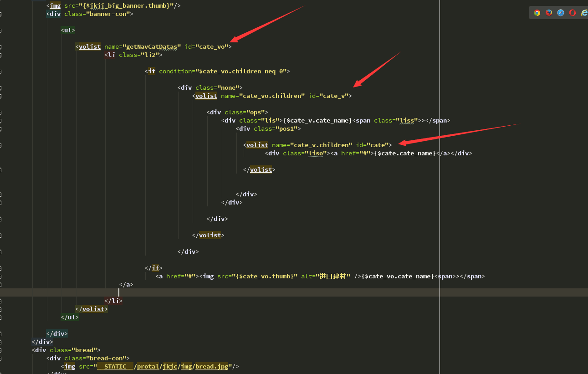Click the closing ul tag
The image size is (588, 374).
(x=70, y=317)
